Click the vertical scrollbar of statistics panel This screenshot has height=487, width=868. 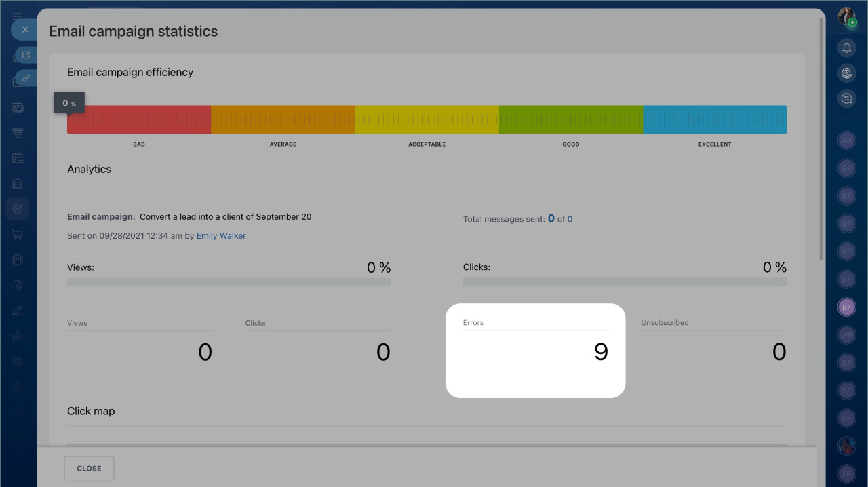pyautogui.click(x=822, y=136)
